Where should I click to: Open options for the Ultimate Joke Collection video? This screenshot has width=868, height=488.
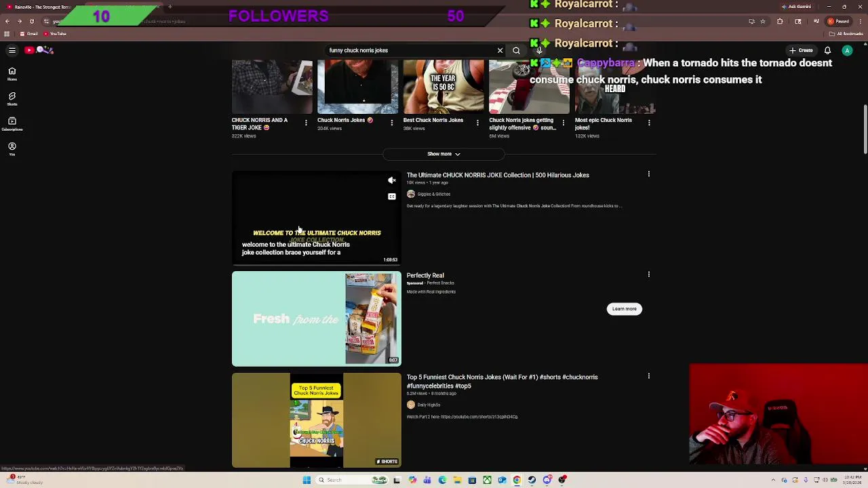point(648,174)
